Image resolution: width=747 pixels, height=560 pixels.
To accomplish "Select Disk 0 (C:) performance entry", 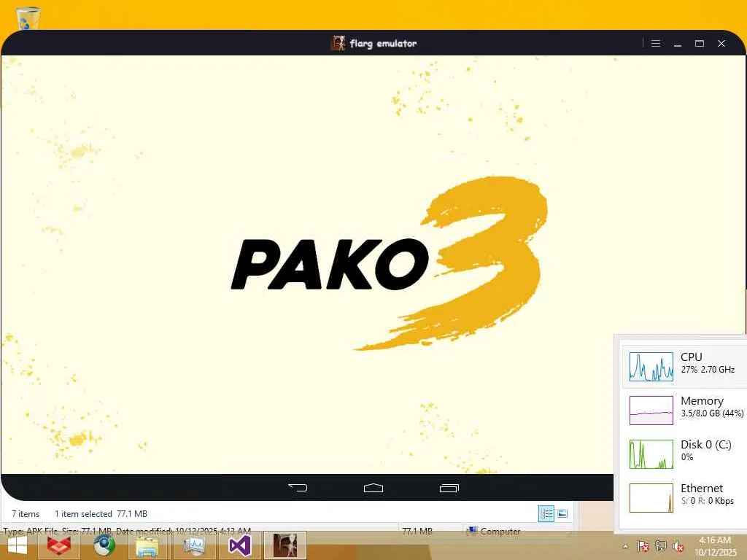I will 684,454.
